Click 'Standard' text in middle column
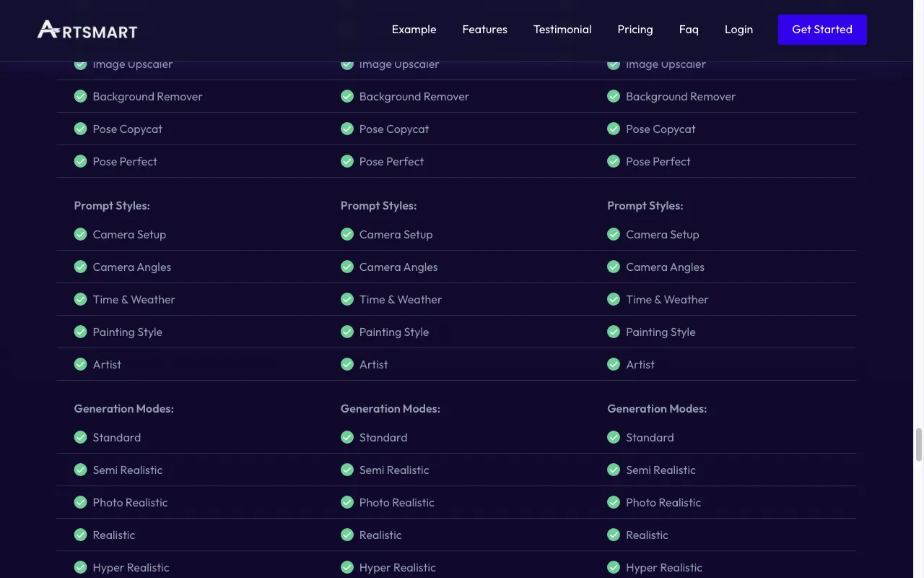The width and height of the screenshot is (924, 578). (383, 437)
